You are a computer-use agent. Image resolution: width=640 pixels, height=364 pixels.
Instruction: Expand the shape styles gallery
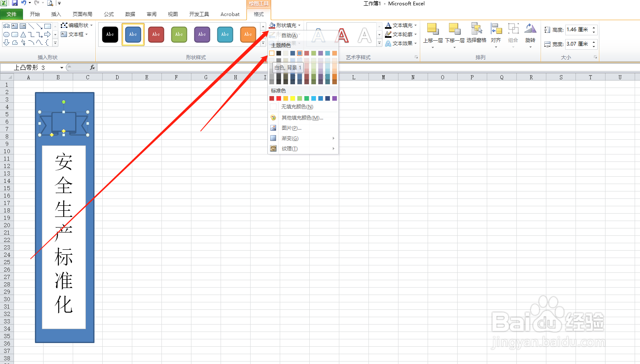point(263,43)
